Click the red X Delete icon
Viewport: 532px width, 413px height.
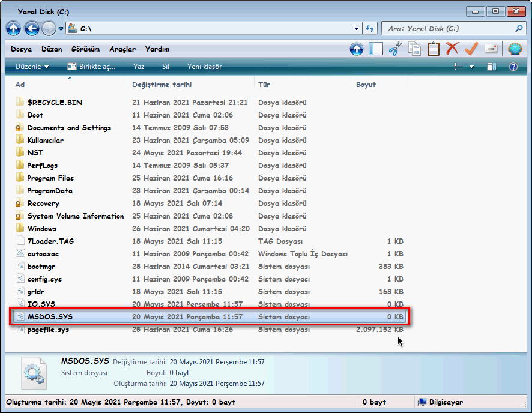452,49
